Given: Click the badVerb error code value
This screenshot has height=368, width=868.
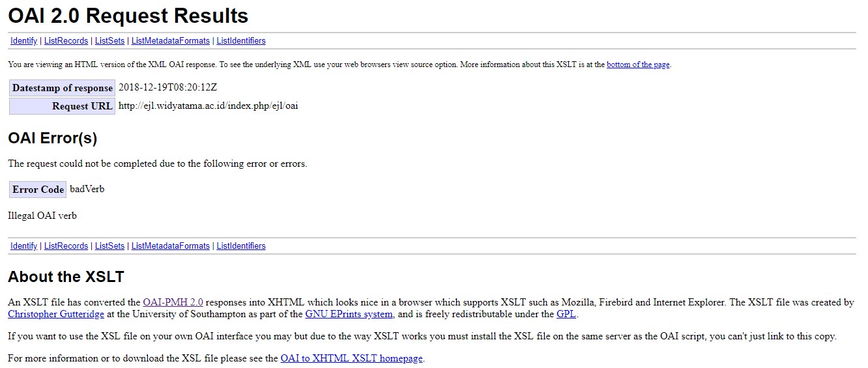Looking at the screenshot, I should click(x=87, y=189).
